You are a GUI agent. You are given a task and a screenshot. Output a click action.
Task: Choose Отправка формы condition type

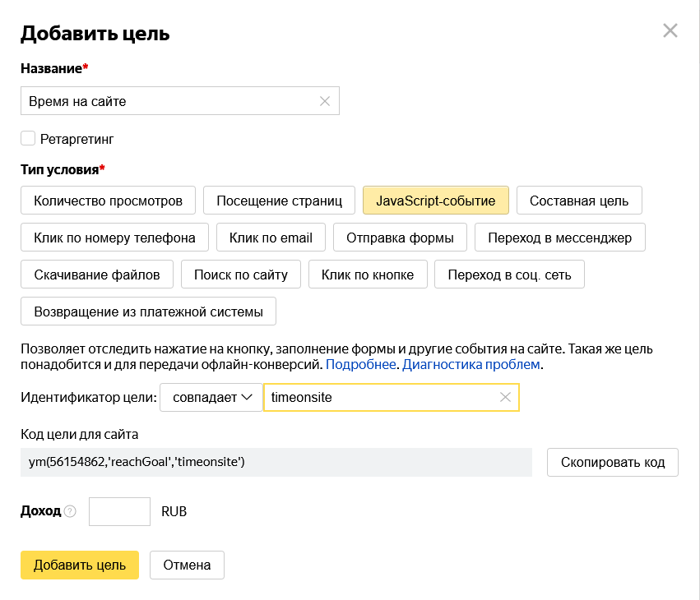click(400, 238)
